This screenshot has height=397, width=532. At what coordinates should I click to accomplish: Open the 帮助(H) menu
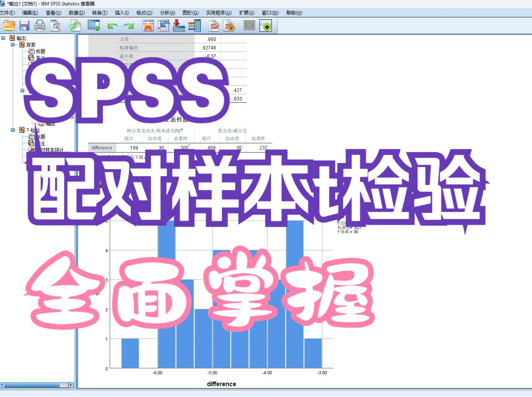(294, 13)
